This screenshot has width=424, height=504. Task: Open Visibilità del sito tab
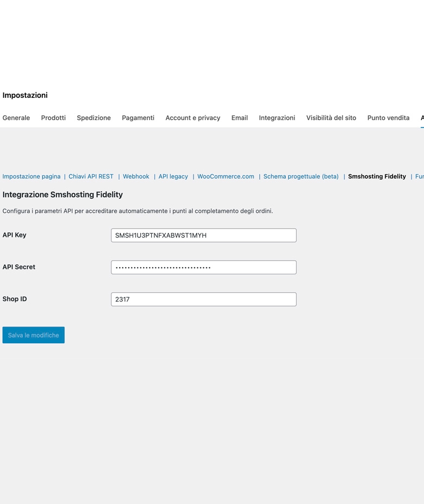[331, 118]
